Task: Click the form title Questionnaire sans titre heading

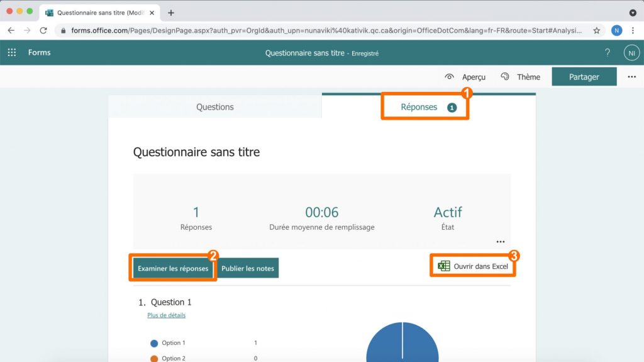Action: (196, 152)
